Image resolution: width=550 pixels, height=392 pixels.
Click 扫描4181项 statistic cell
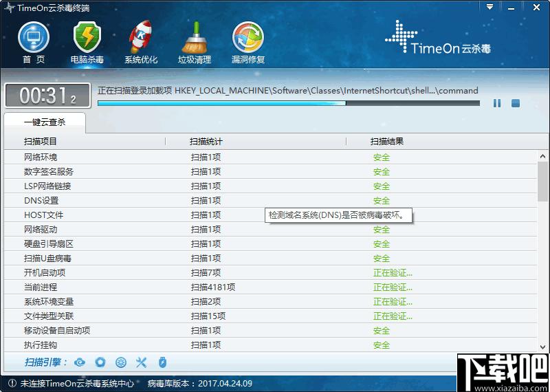(x=213, y=287)
